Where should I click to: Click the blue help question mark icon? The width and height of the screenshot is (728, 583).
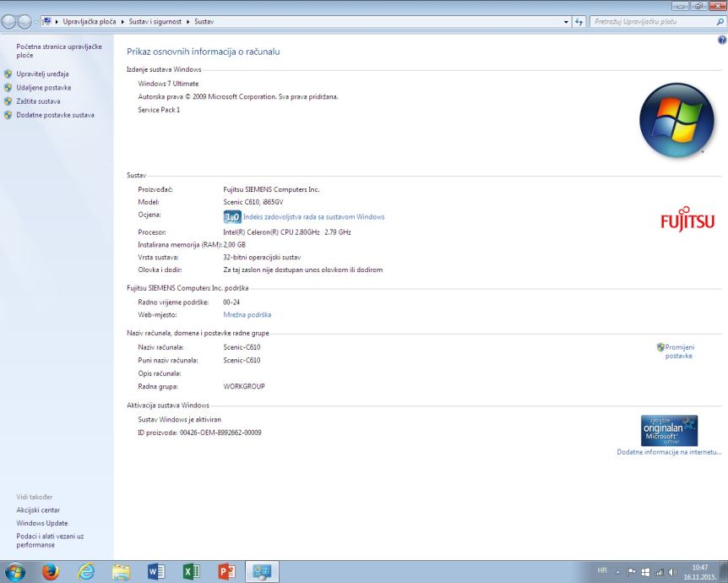722,41
